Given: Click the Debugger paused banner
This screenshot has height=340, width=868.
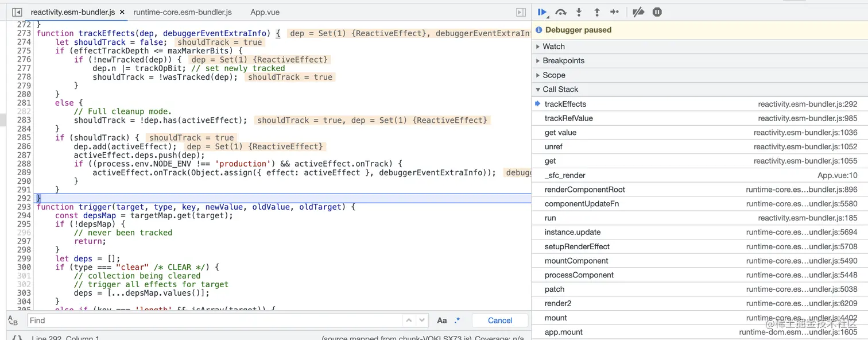Looking at the screenshot, I should tap(700, 30).
